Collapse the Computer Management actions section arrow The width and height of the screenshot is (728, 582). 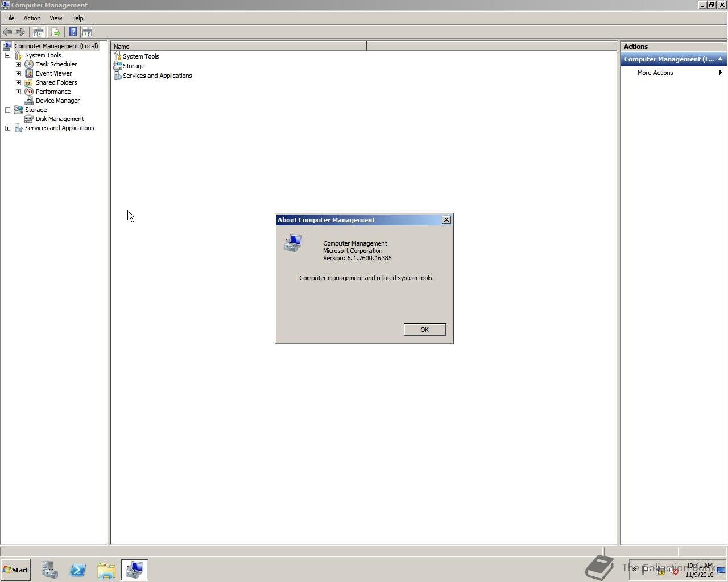pos(720,59)
